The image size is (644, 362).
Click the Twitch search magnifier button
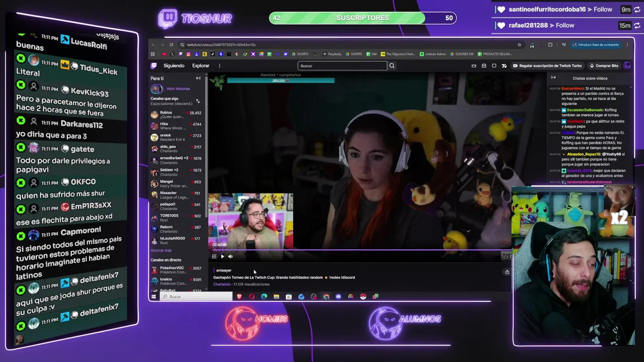[x=392, y=66]
